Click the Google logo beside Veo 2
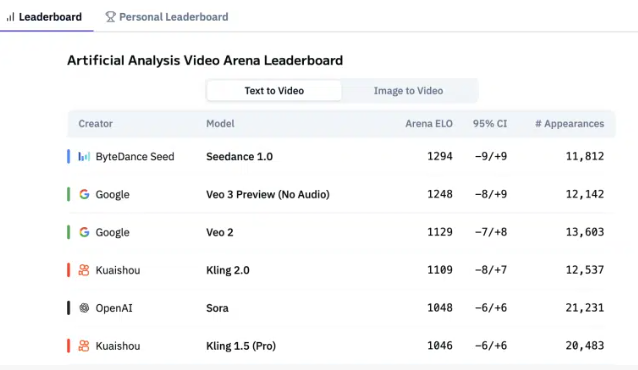The image size is (638, 370). [84, 232]
